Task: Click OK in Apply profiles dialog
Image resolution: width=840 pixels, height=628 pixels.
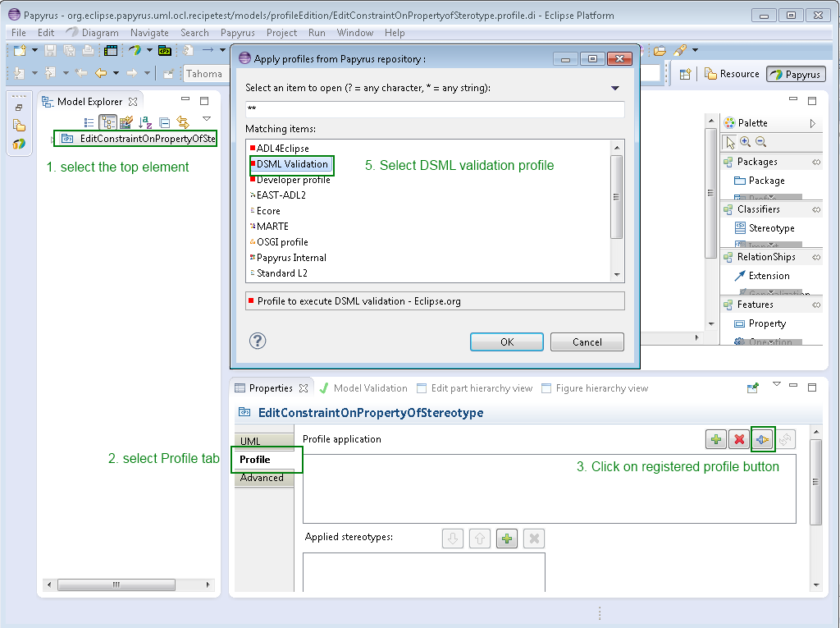Action: tap(507, 342)
